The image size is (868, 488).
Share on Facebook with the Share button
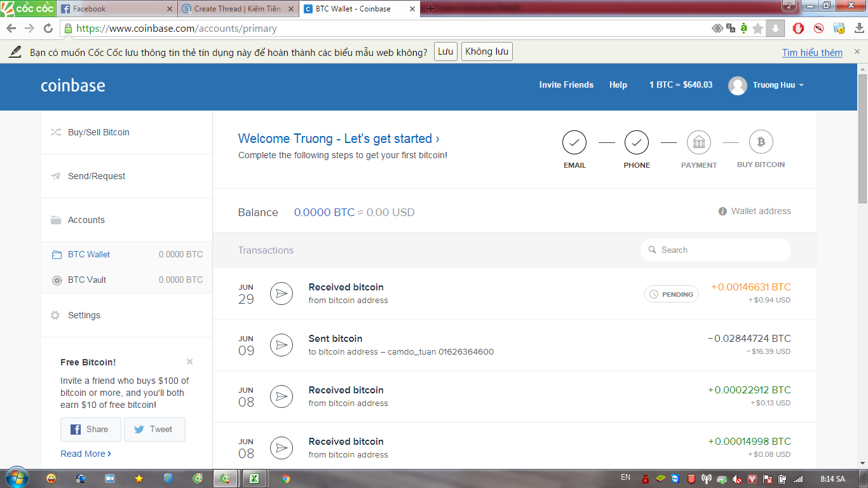tap(91, 430)
